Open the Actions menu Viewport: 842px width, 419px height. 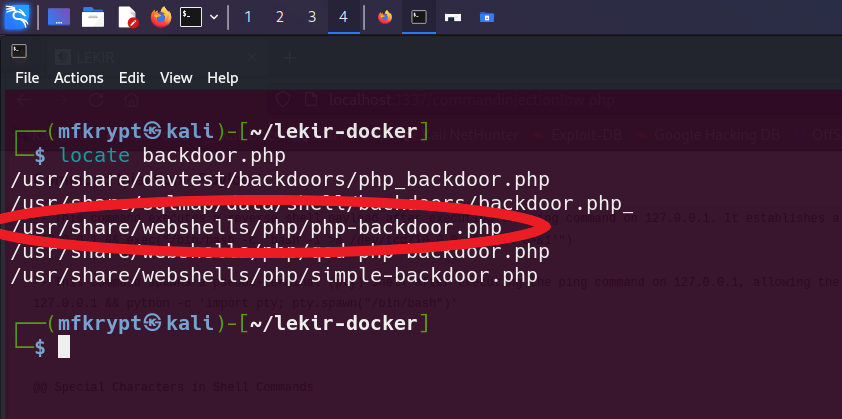[78, 78]
